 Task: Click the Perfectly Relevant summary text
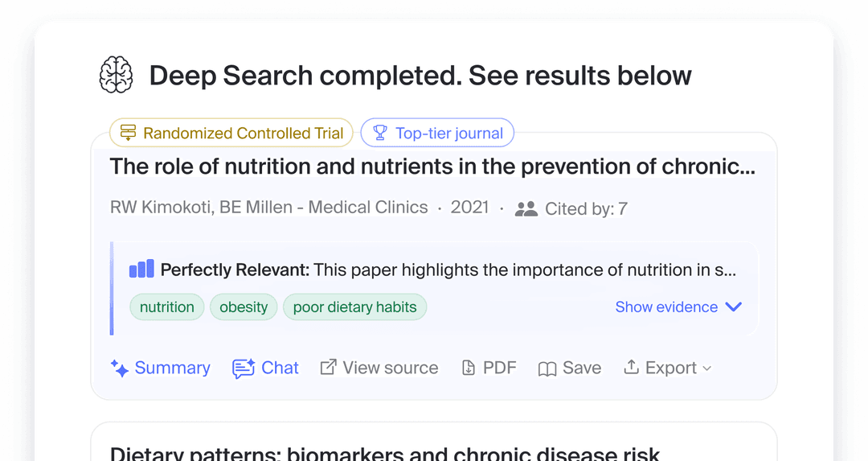(448, 270)
